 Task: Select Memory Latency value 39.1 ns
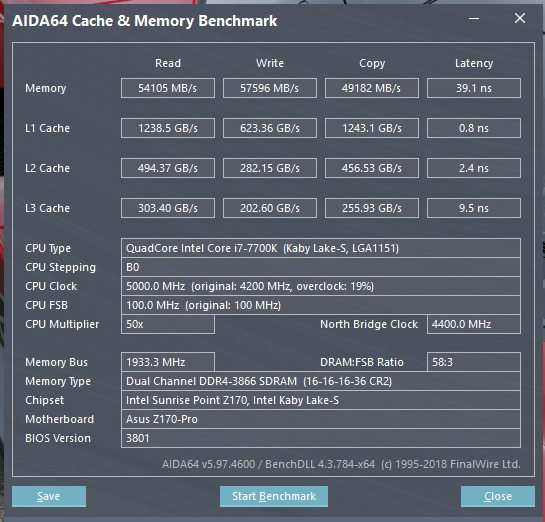tap(474, 88)
